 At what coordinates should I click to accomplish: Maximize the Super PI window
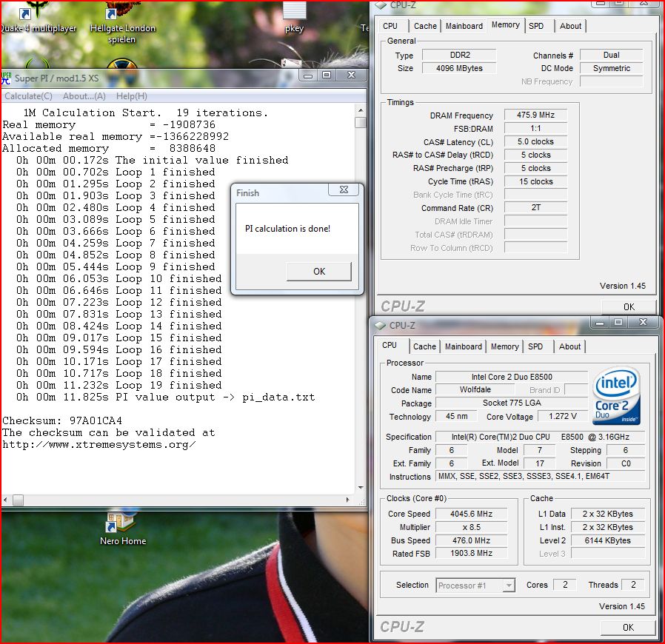point(326,76)
